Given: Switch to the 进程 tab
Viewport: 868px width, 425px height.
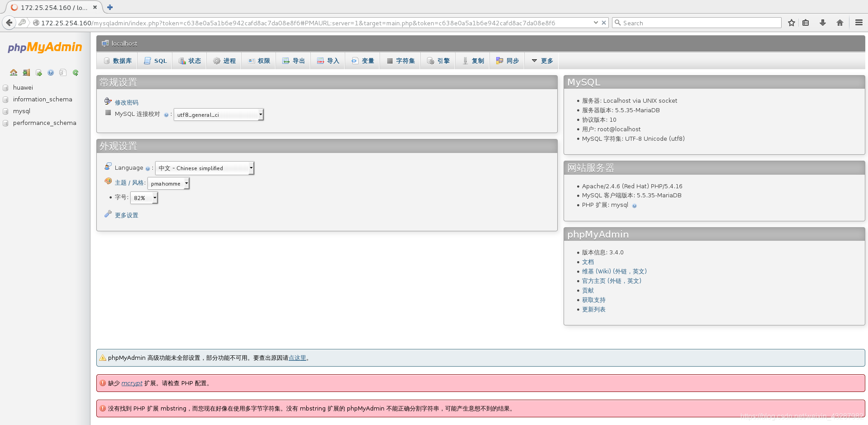Looking at the screenshot, I should click(224, 61).
